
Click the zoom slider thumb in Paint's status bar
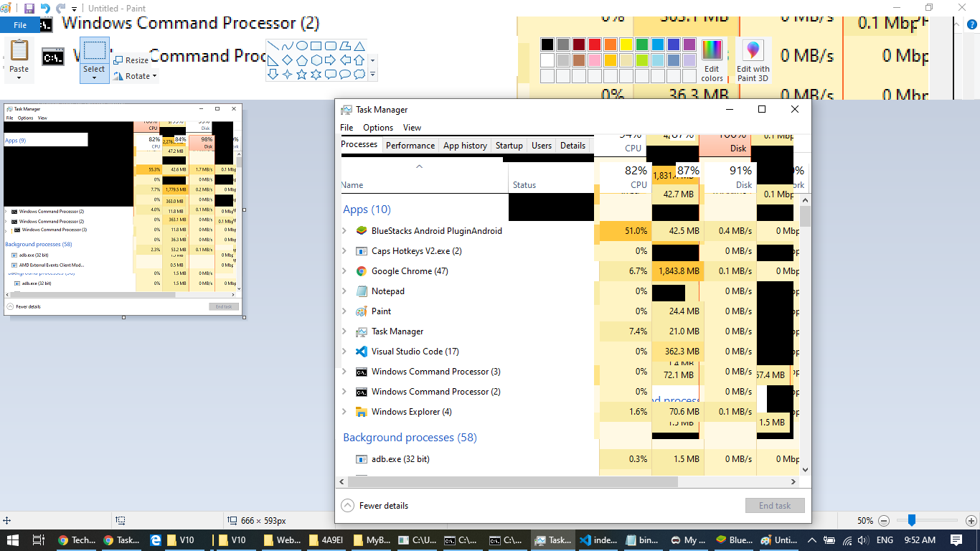tap(911, 520)
